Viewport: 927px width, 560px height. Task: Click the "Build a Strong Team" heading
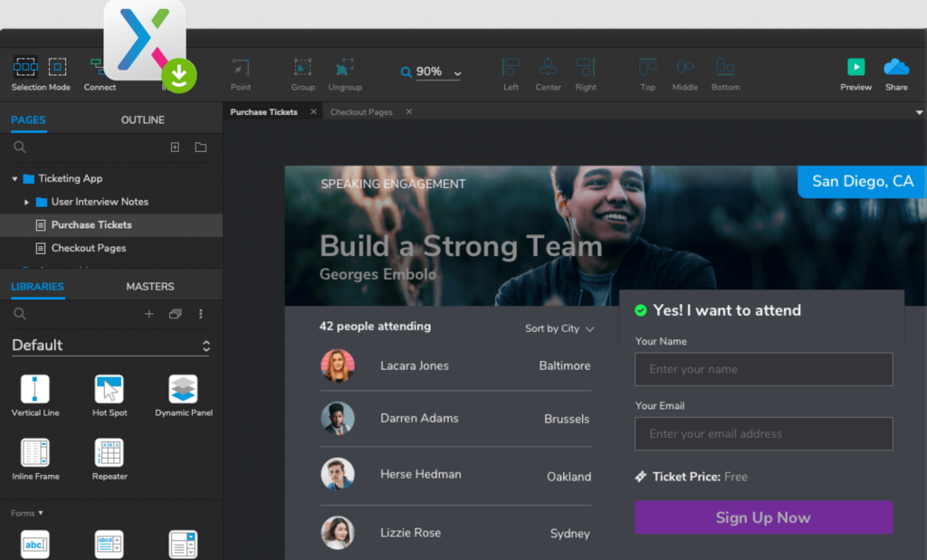pyautogui.click(x=461, y=246)
